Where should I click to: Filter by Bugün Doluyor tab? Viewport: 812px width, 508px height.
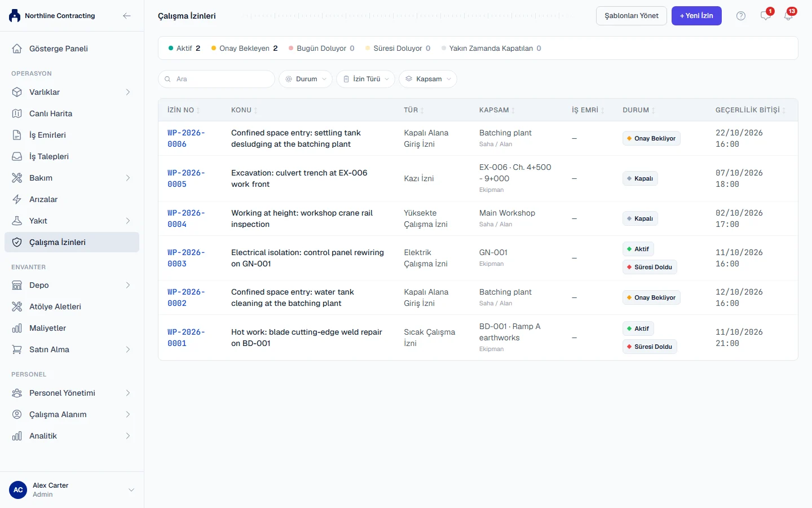321,48
